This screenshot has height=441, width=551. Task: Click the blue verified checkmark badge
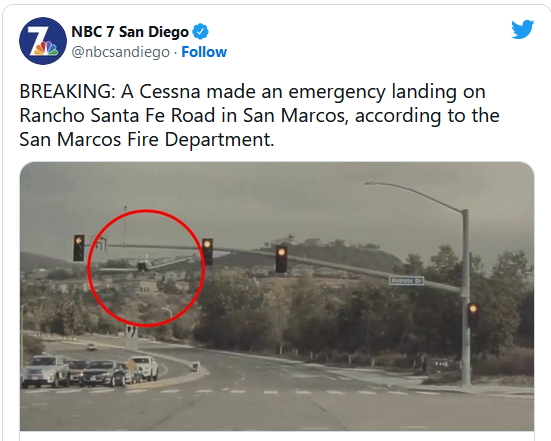click(200, 32)
